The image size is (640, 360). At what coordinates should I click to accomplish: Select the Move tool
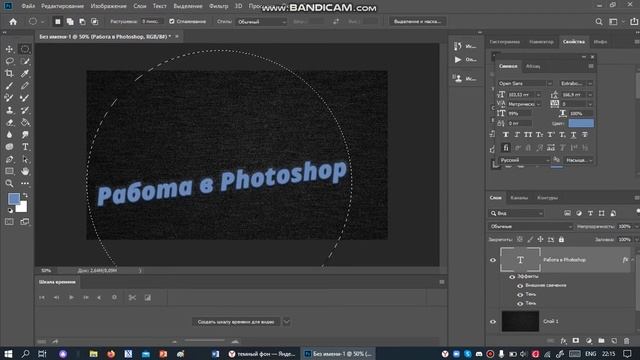(9, 49)
